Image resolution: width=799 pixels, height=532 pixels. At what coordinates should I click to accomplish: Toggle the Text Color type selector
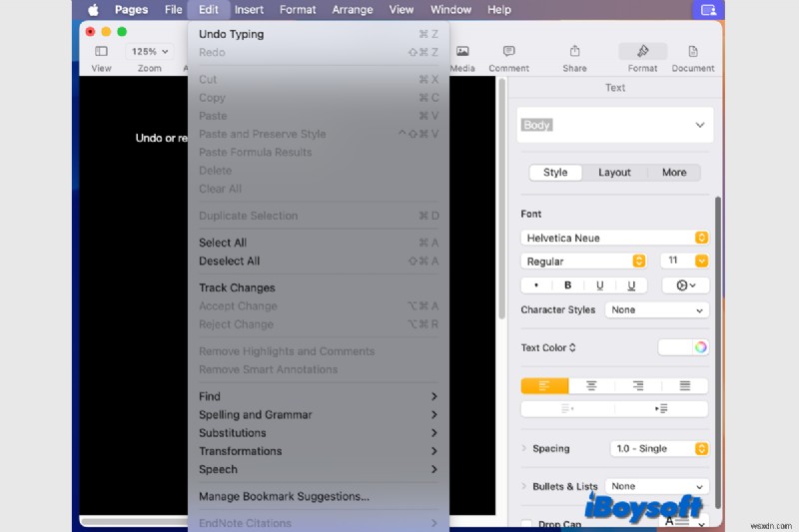point(548,347)
